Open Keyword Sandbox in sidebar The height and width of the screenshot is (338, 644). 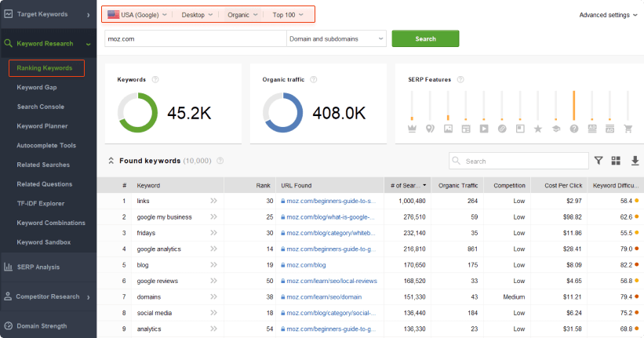[x=44, y=242]
